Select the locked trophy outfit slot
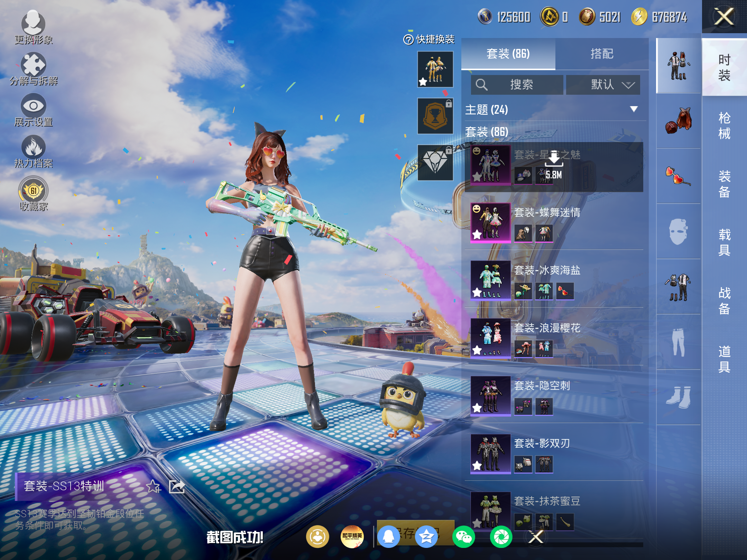Image resolution: width=747 pixels, height=560 pixels. point(435,116)
